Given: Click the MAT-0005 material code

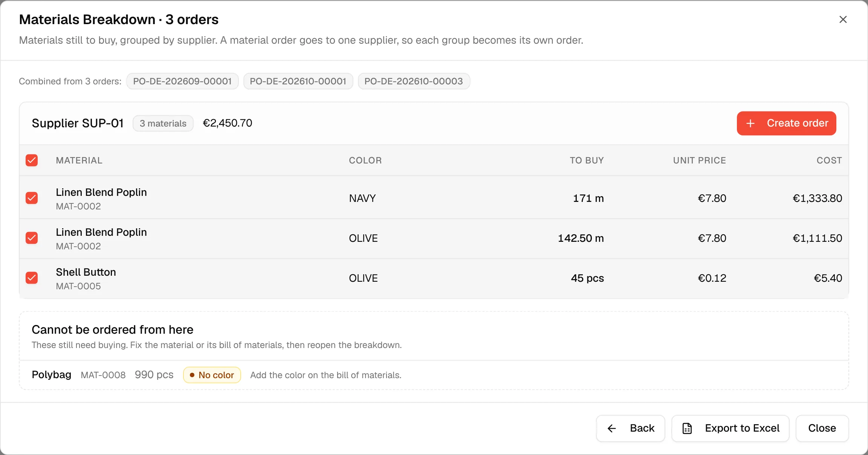Looking at the screenshot, I should tap(78, 286).
